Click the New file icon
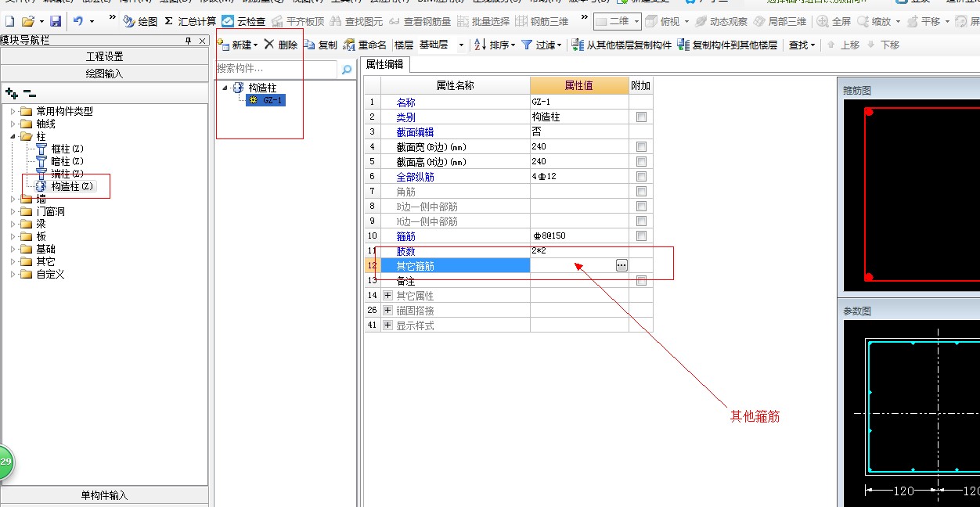This screenshot has width=980, height=507. point(9,21)
